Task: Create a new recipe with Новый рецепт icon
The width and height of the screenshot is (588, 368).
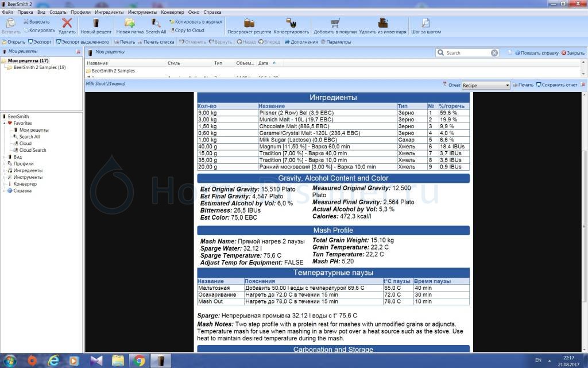Action: pos(96,26)
